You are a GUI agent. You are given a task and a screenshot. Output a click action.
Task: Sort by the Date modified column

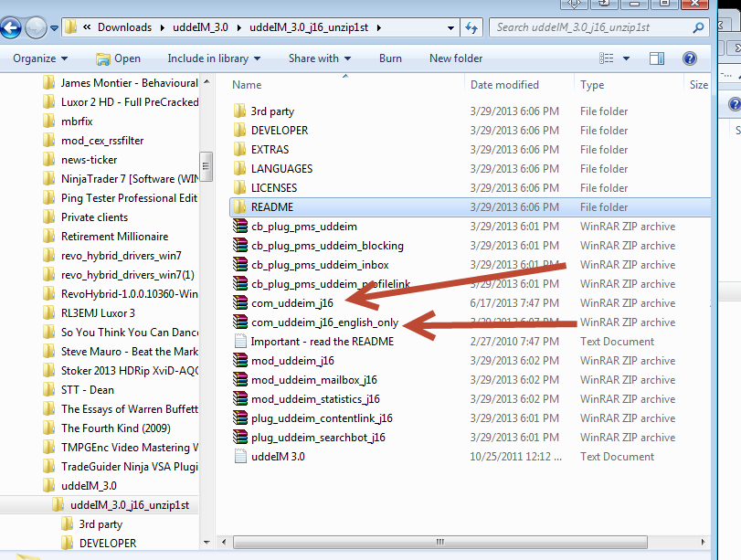pos(504,85)
